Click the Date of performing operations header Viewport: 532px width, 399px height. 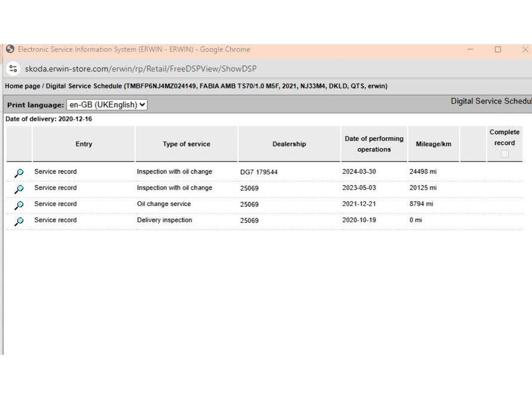(x=374, y=144)
